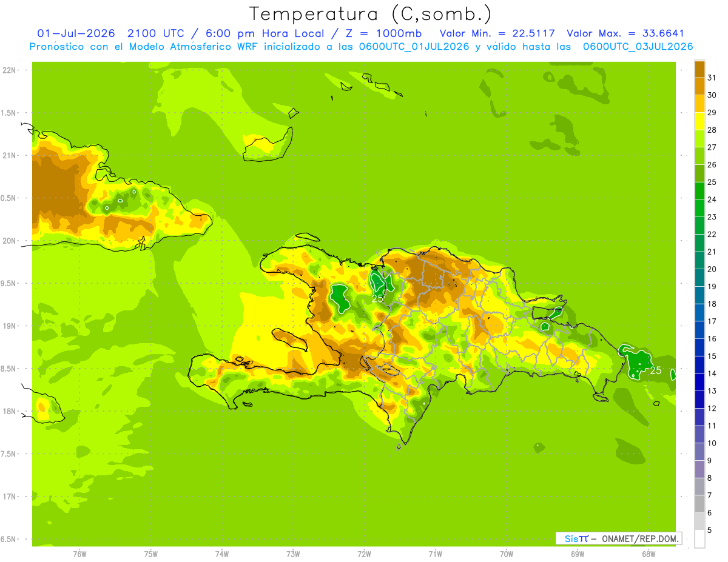This screenshot has height=562, width=728.
Task: Click the '21N' latitude axis label
Action: click(9, 155)
